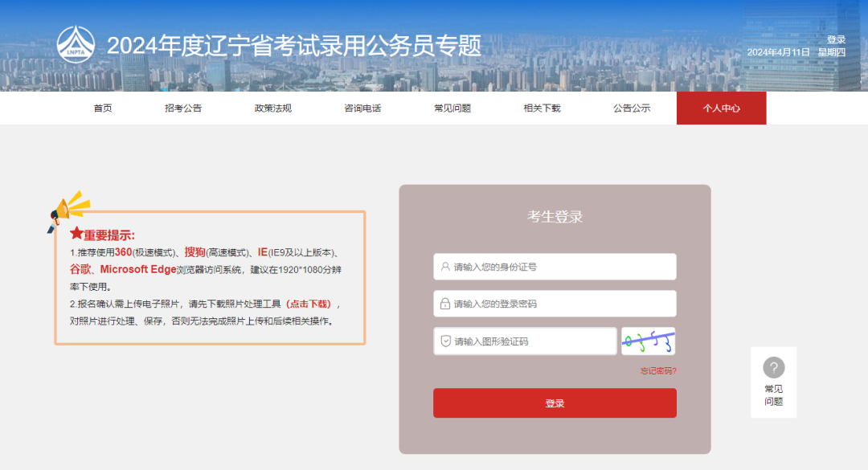Refresh the captcha verification image

tap(648, 341)
